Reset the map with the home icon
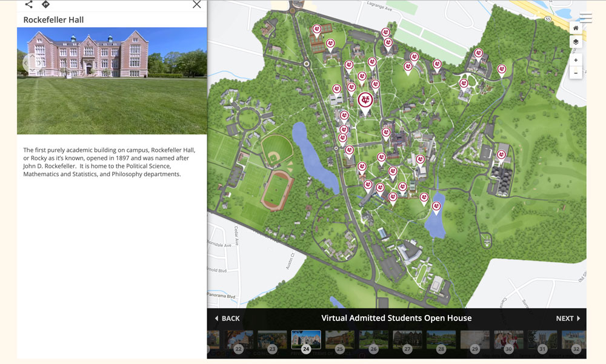The image size is (606, 364). click(576, 28)
